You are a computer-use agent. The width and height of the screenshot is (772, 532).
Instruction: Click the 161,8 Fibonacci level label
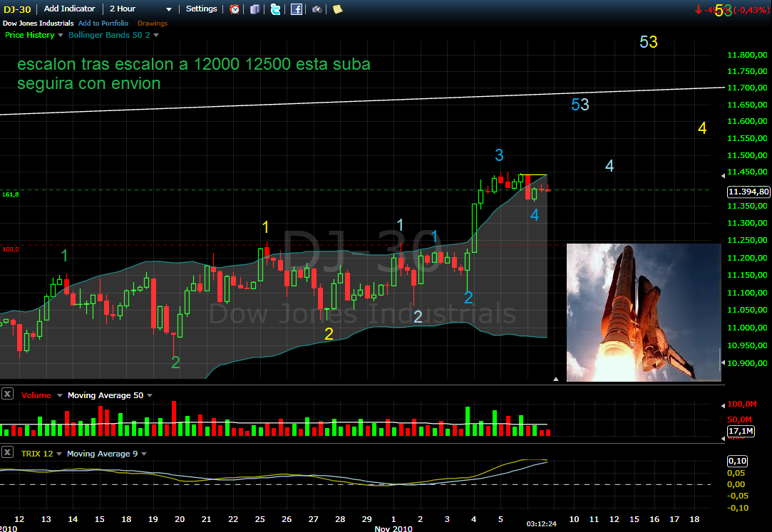tap(11, 194)
